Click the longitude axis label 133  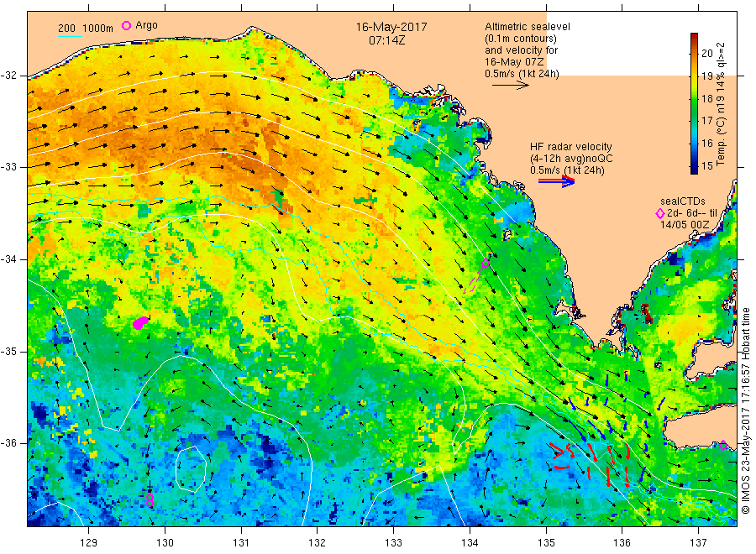[393, 543]
